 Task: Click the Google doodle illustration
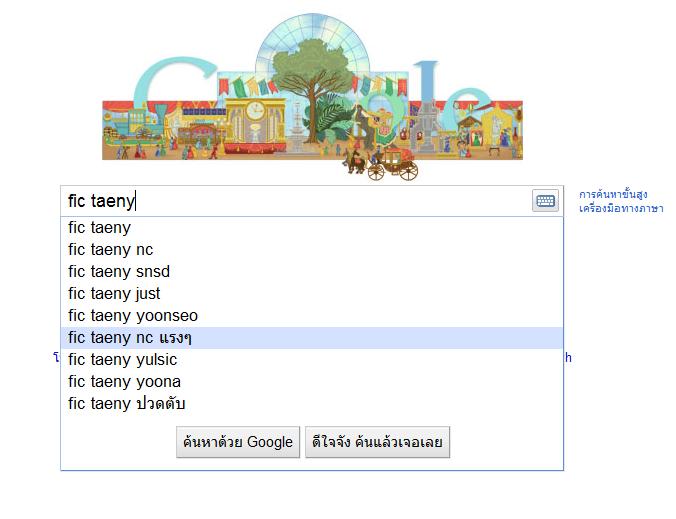(x=313, y=97)
